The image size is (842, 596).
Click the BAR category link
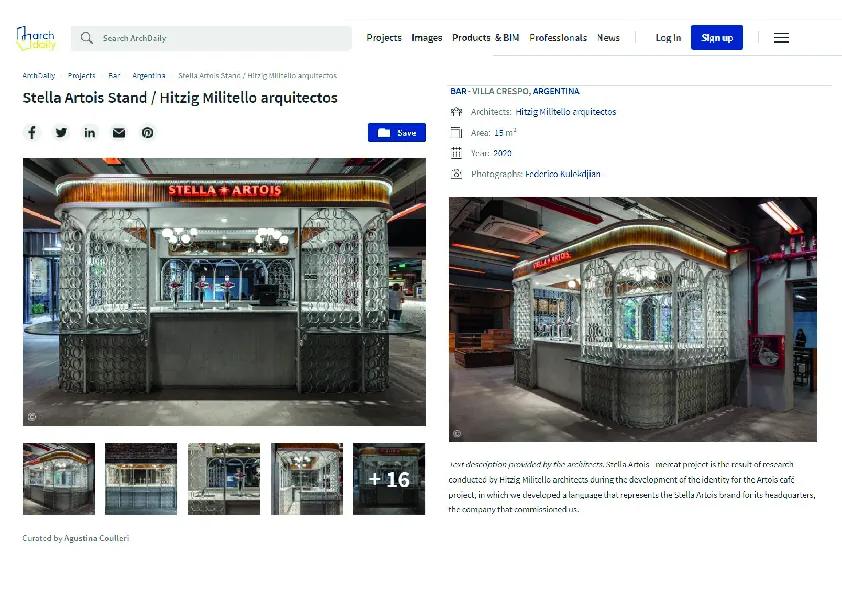coord(458,91)
